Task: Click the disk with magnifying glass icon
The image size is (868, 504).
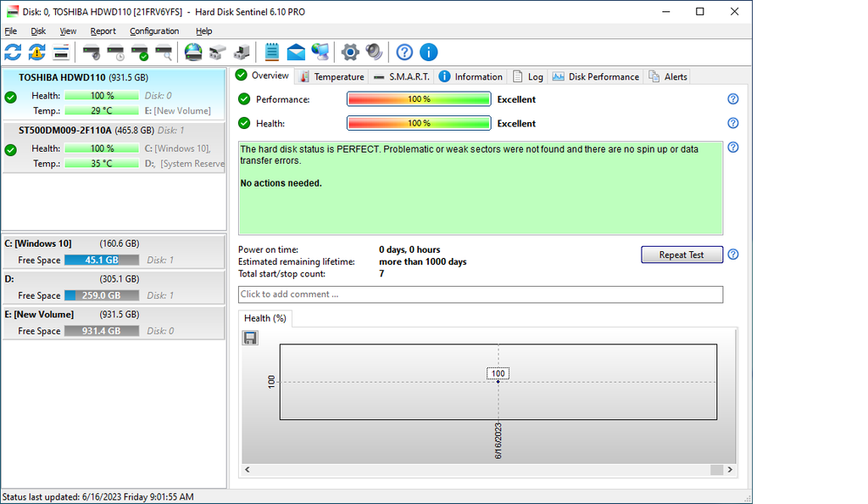Action: (x=164, y=53)
